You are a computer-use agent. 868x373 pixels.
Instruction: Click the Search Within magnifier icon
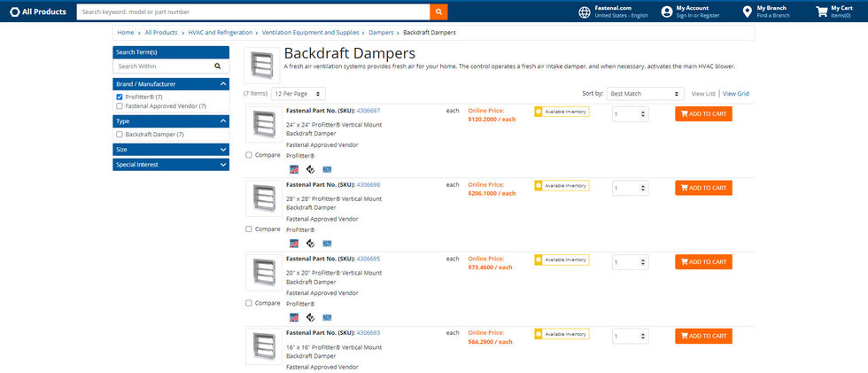click(x=218, y=66)
